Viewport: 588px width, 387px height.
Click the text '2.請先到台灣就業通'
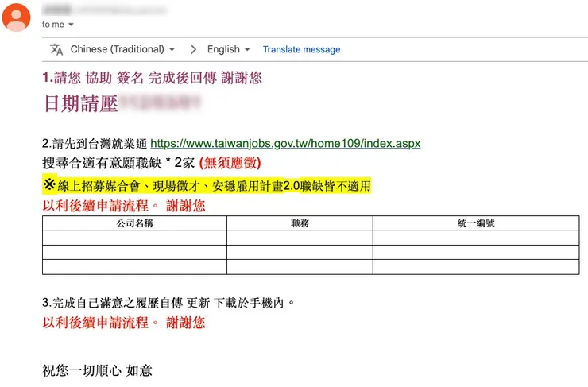[95, 144]
